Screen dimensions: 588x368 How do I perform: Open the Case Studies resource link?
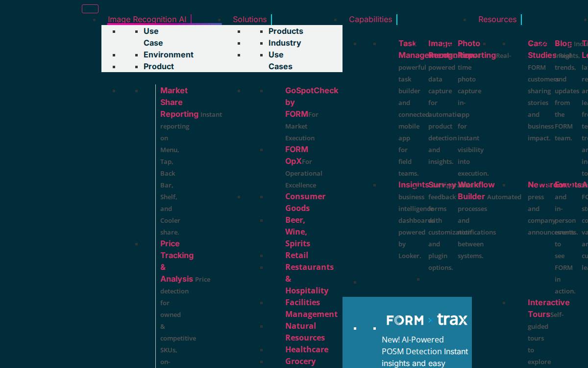(x=541, y=49)
